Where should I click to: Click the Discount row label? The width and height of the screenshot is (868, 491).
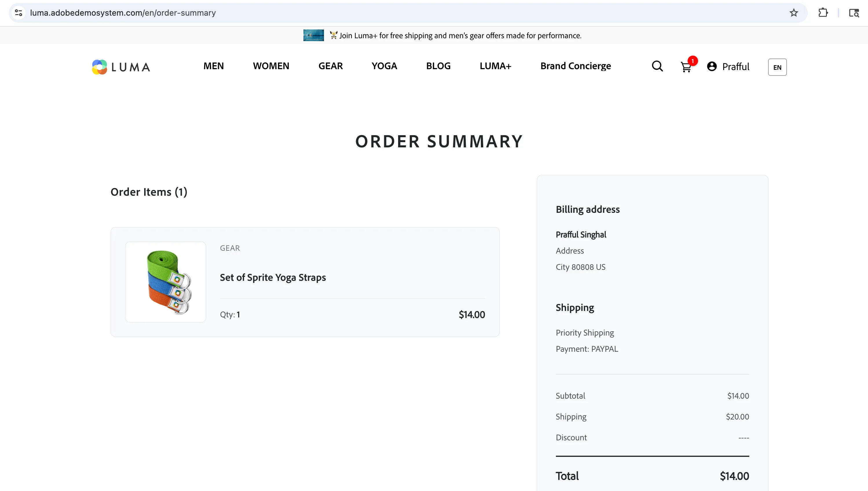pyautogui.click(x=571, y=438)
